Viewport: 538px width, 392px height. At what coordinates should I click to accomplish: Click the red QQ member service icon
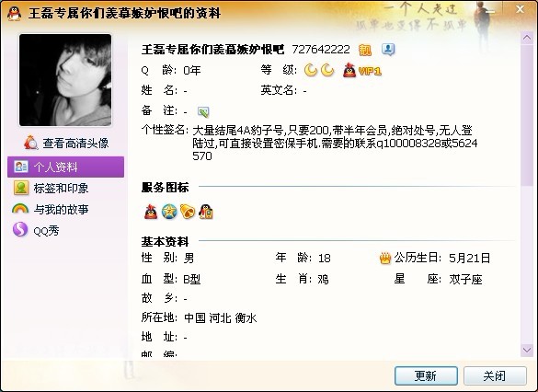(x=151, y=212)
